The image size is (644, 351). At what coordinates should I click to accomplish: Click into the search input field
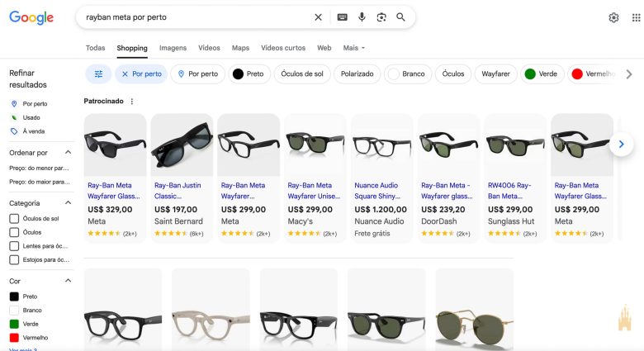click(197, 17)
